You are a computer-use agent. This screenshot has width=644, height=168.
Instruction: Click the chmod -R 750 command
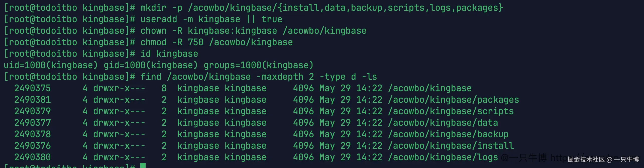(217, 42)
